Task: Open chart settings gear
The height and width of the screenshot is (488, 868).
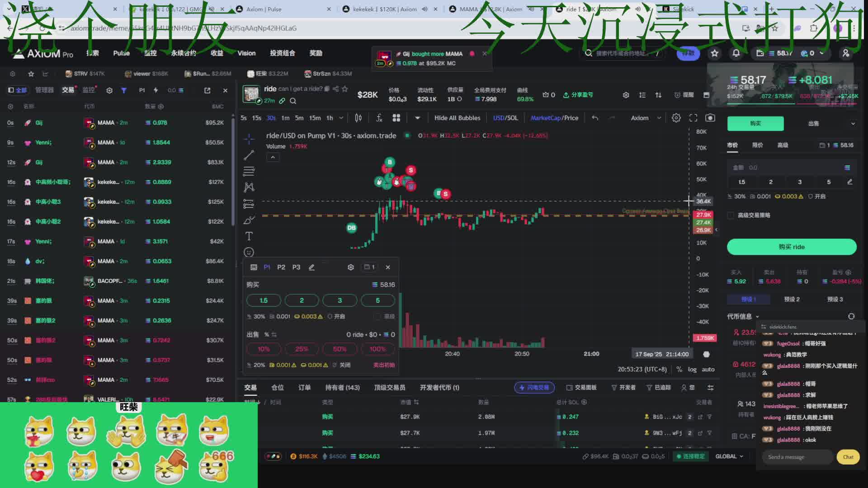Action: click(x=676, y=118)
